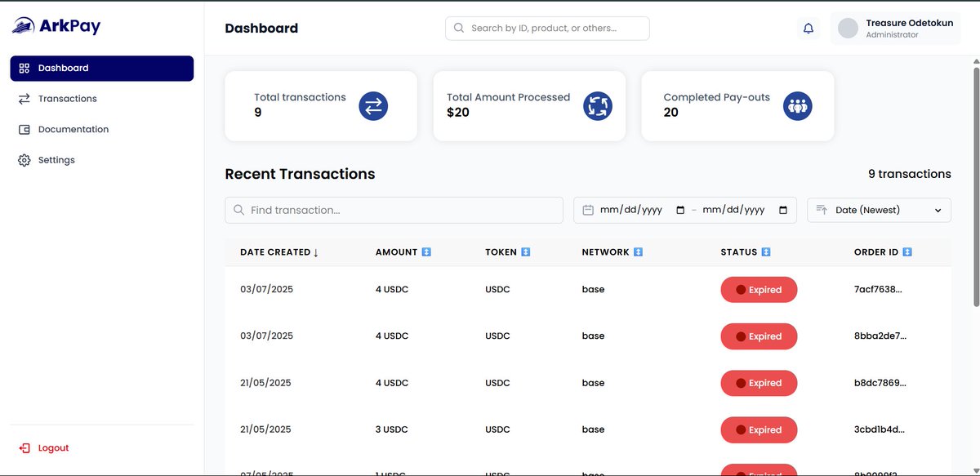Focus the Find transaction search field

pos(394,210)
